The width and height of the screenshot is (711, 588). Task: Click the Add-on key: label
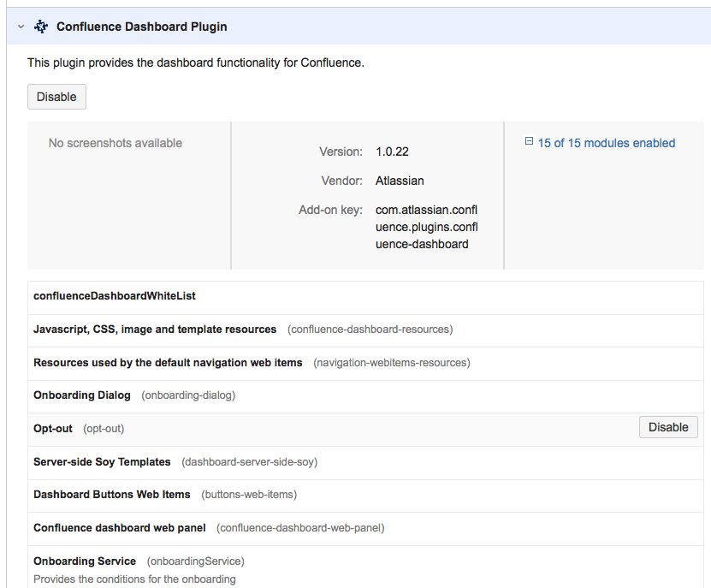tap(330, 210)
